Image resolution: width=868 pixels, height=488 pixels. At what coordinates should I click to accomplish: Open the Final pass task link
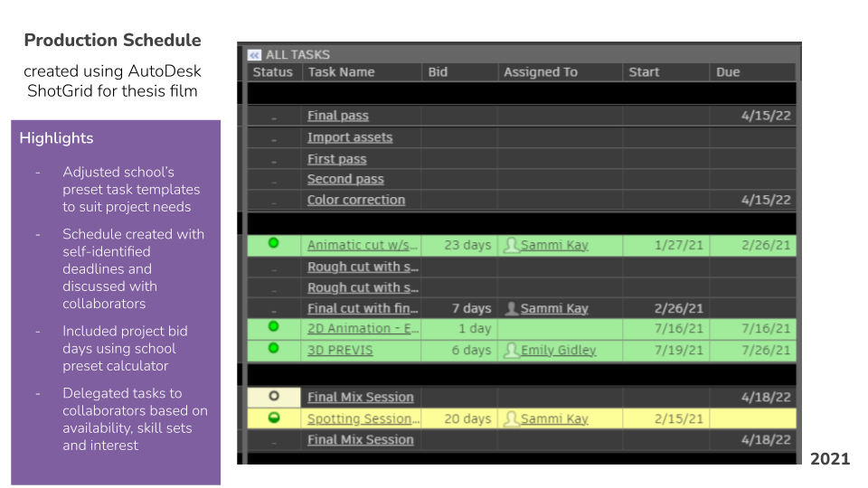(337, 116)
